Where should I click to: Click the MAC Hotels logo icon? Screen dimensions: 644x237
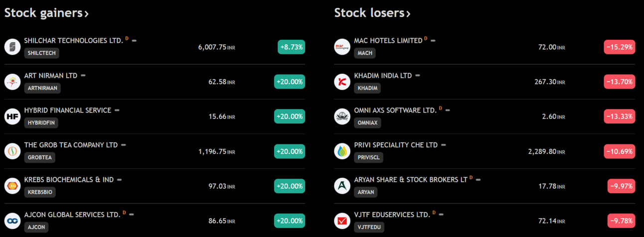pos(342,47)
